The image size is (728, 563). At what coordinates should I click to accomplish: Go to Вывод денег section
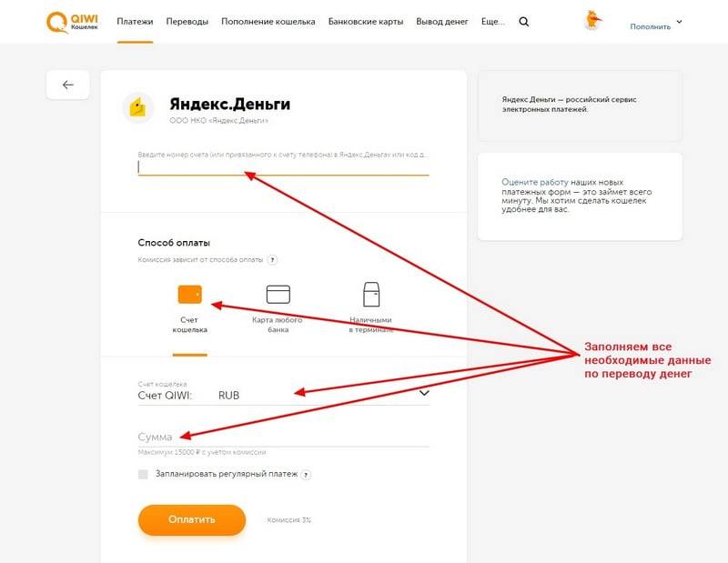click(x=442, y=21)
